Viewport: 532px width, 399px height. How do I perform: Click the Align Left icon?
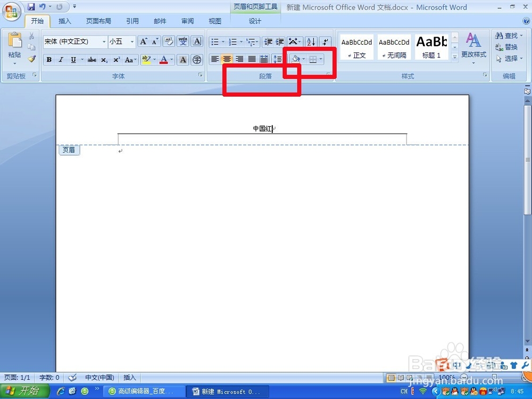click(x=214, y=59)
